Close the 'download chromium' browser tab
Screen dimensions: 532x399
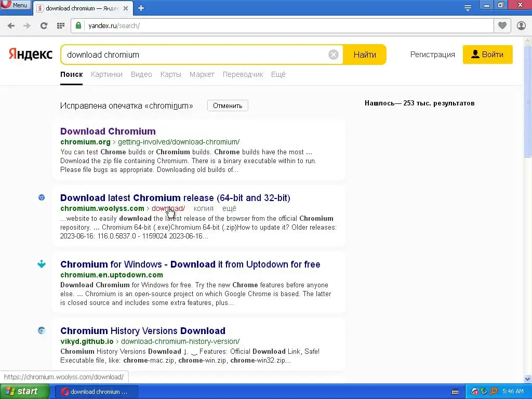(126, 8)
